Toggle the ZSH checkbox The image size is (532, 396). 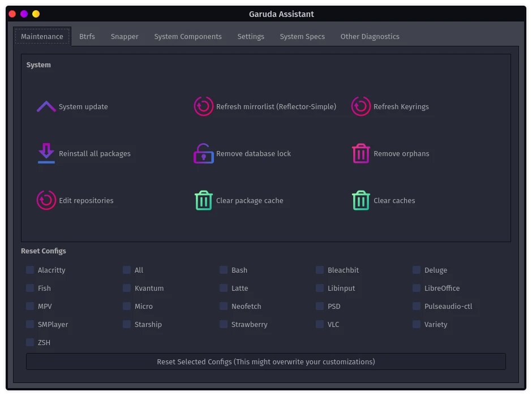(x=30, y=342)
